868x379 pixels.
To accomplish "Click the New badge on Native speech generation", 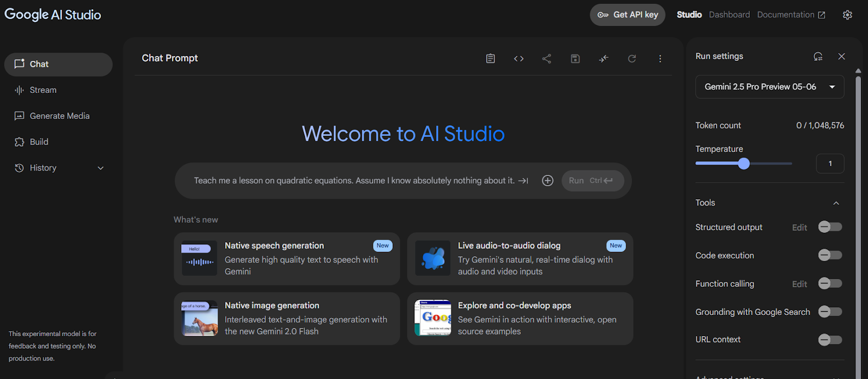I will pos(383,245).
